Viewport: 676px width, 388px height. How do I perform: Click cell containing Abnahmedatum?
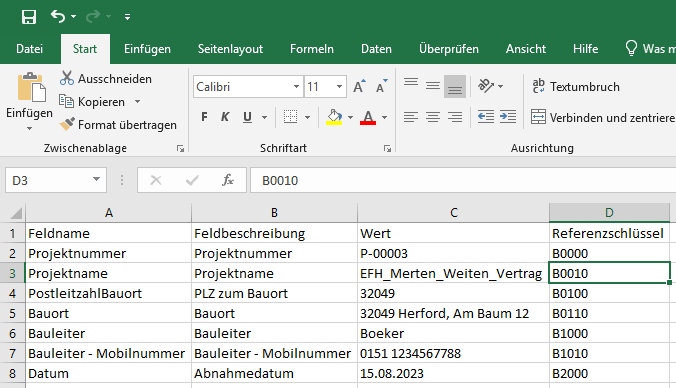click(x=274, y=373)
